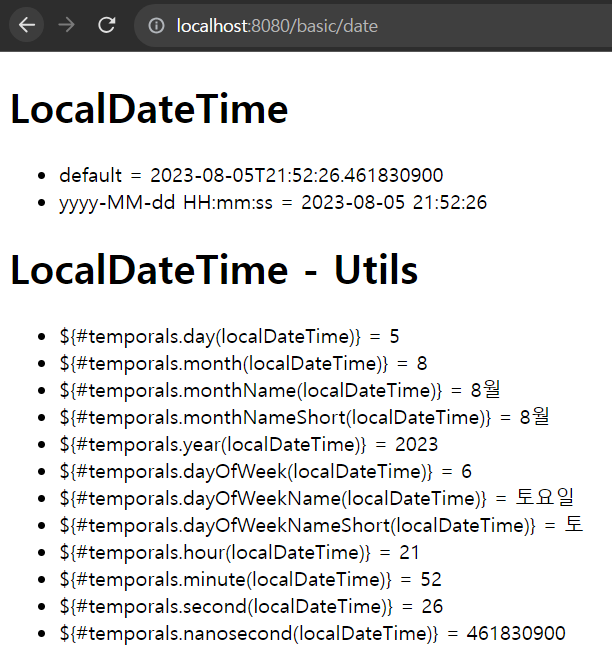The height and width of the screenshot is (650, 612).
Task: Click the temporals.monthNameShort(localDateTime) row
Action: tap(304, 417)
